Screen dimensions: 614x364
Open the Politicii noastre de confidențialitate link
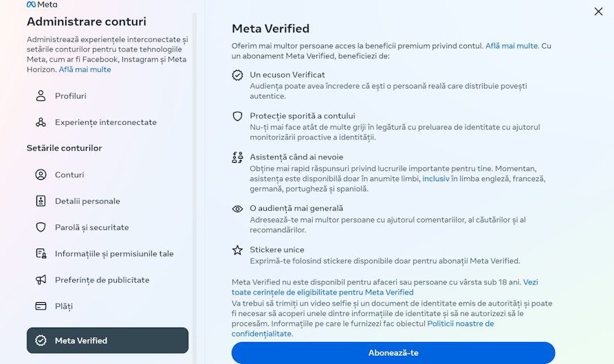[x=362, y=329]
